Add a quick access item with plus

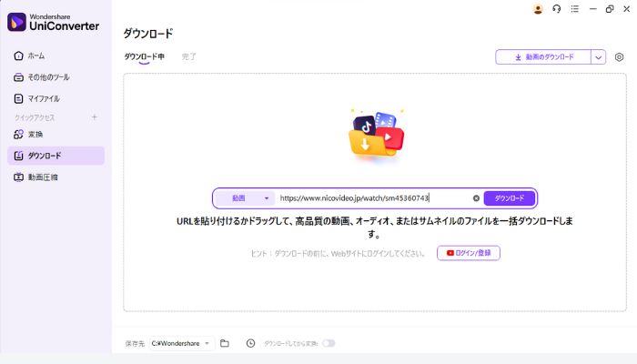(x=95, y=117)
